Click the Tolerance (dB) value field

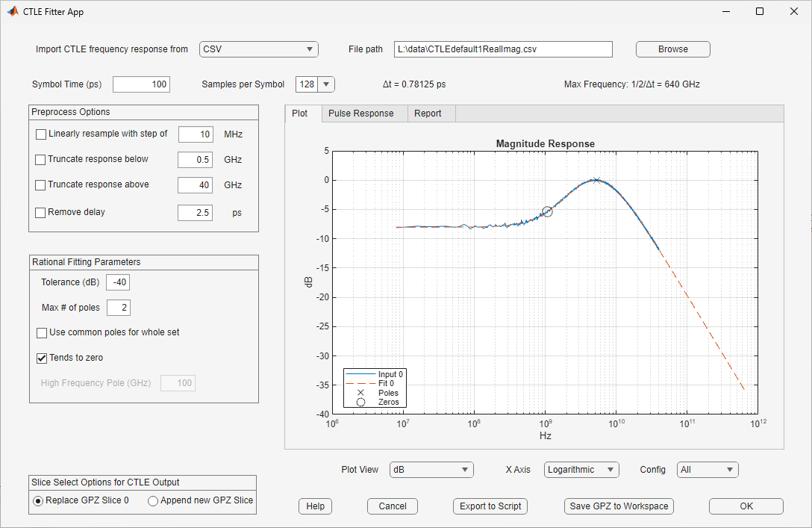click(118, 282)
